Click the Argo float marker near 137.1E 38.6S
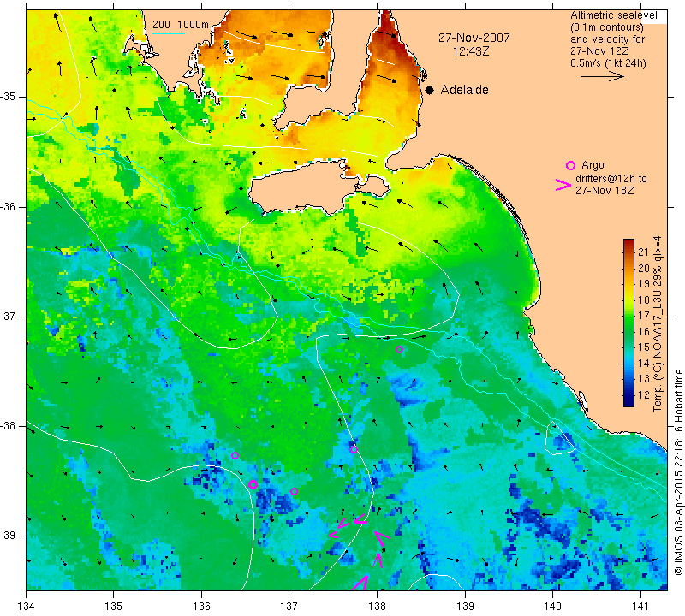 tap(294, 492)
